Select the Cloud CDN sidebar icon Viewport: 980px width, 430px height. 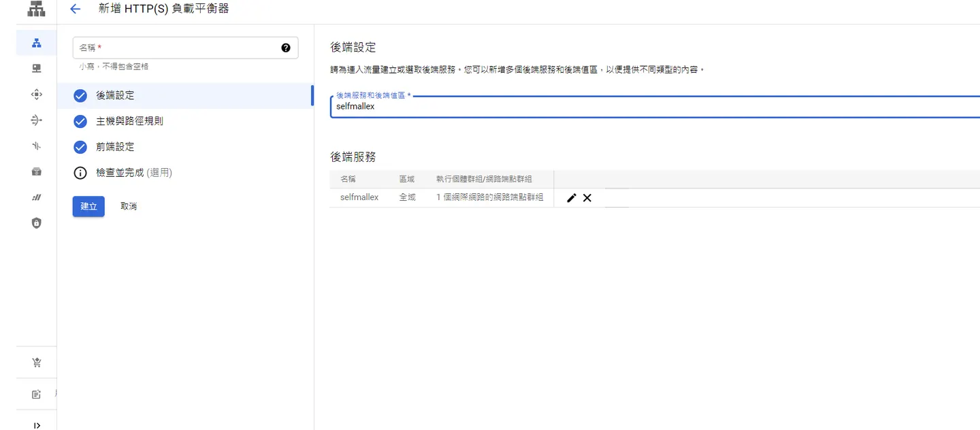(37, 95)
